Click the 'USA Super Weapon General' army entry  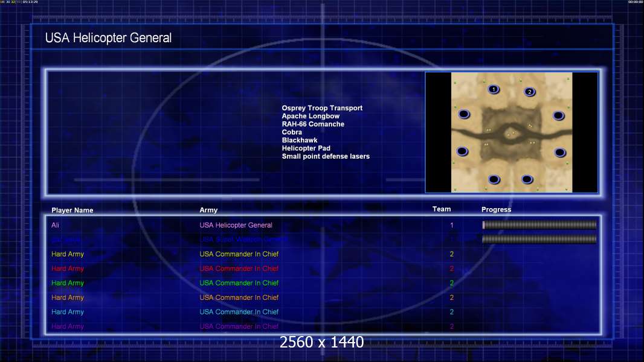coord(243,240)
